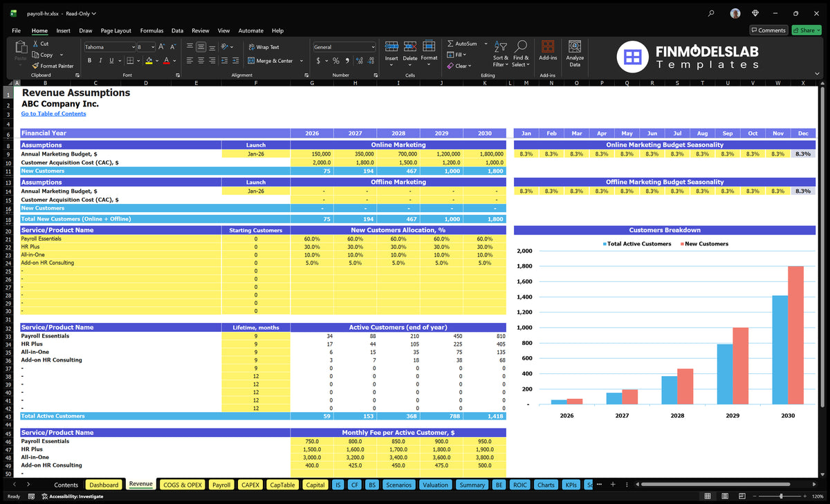Screen dimensions: 830x504
Task: Align text left
Action: [x=190, y=61]
